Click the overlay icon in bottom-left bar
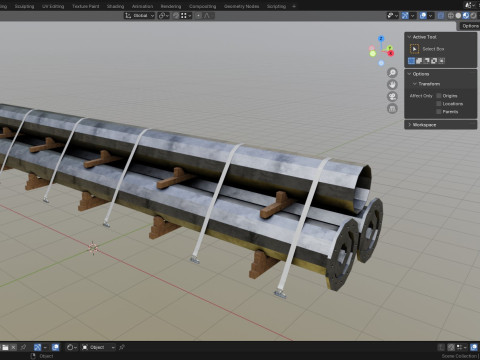480x360 pixels. click(x=55, y=347)
